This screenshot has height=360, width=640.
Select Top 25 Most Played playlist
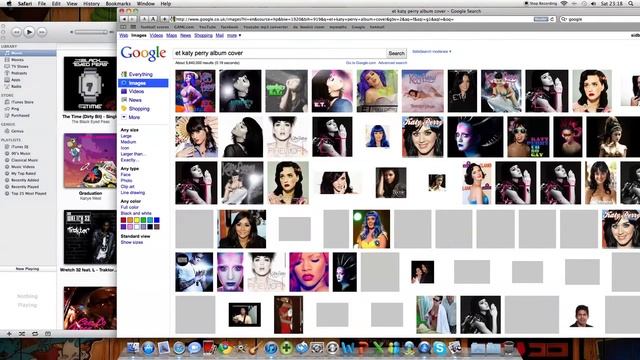point(29,193)
